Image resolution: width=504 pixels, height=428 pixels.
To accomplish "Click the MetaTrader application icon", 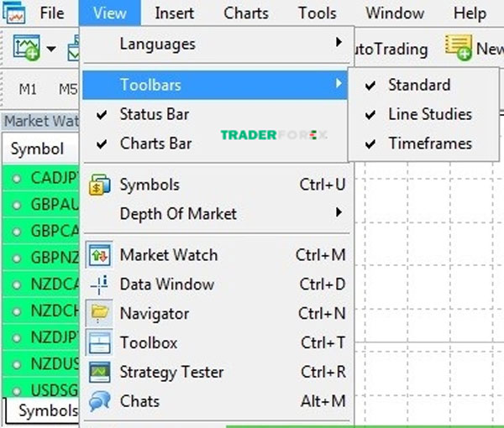I will click(13, 12).
